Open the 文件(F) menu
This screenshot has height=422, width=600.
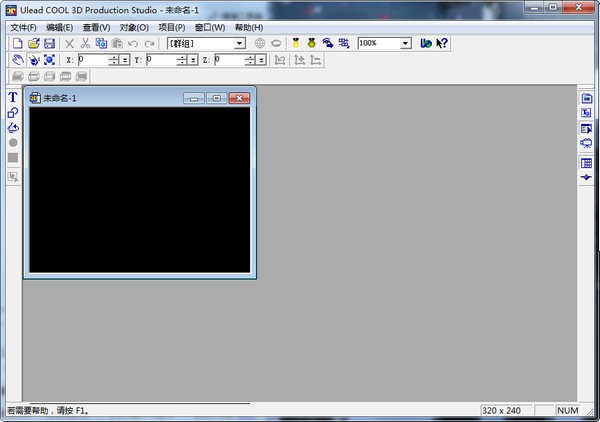tap(23, 27)
